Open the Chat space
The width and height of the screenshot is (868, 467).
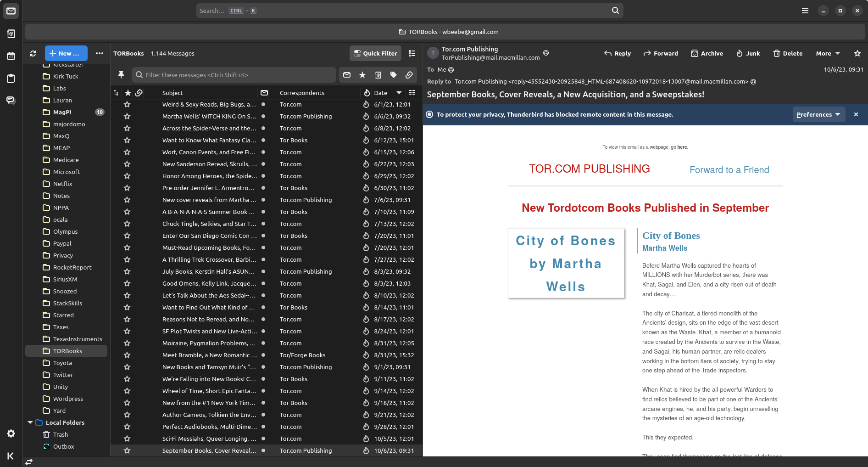tap(11, 101)
